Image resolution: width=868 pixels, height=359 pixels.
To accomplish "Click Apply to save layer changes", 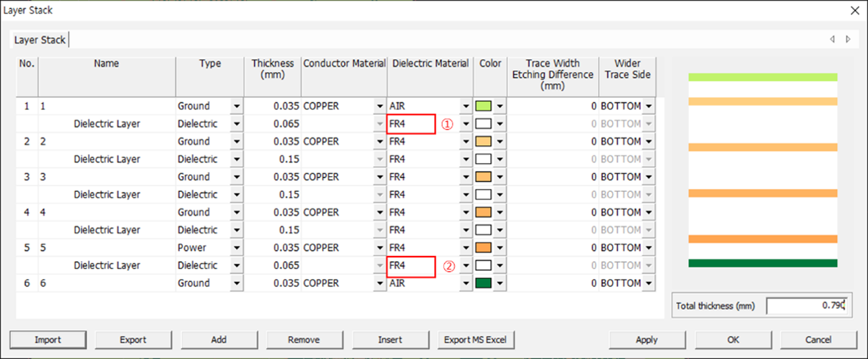I will (x=646, y=340).
